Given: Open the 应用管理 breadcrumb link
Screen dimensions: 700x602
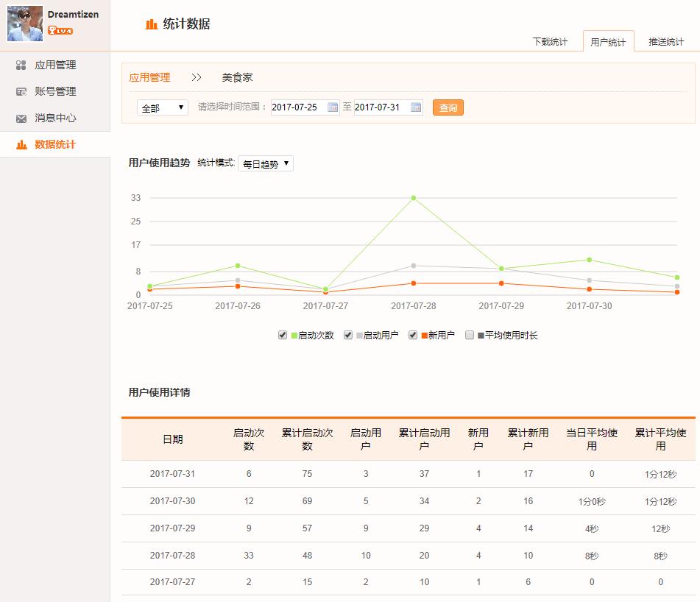Looking at the screenshot, I should [149, 77].
